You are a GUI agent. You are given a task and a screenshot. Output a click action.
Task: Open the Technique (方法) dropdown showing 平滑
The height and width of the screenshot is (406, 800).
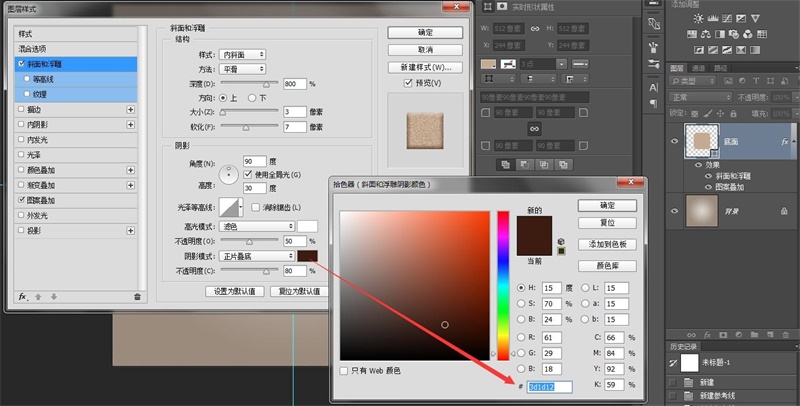pos(242,69)
